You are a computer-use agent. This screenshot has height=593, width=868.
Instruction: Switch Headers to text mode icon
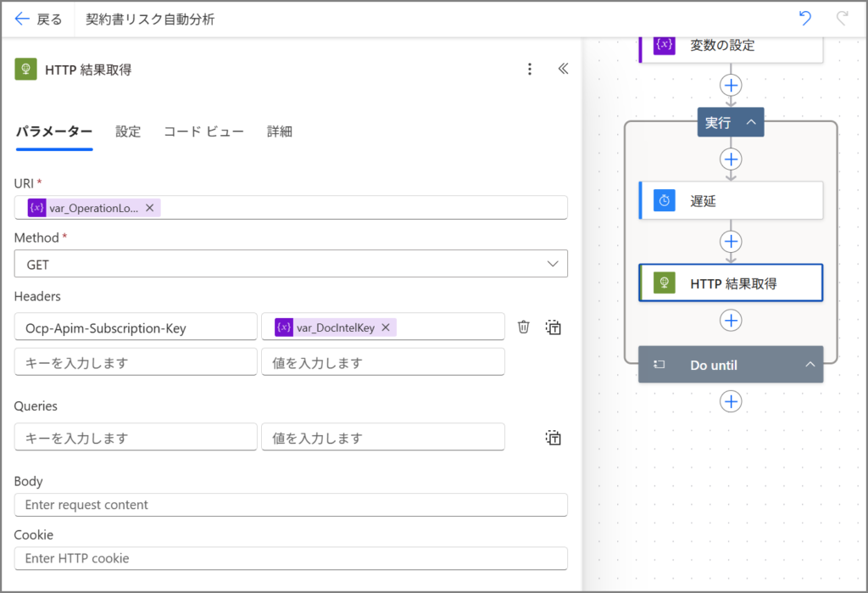[x=554, y=327]
